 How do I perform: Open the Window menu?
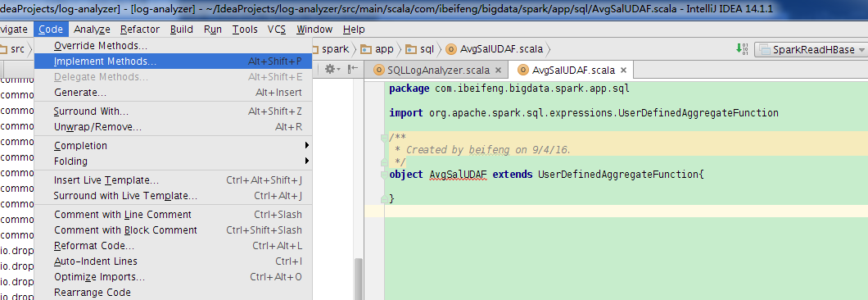tap(314, 30)
